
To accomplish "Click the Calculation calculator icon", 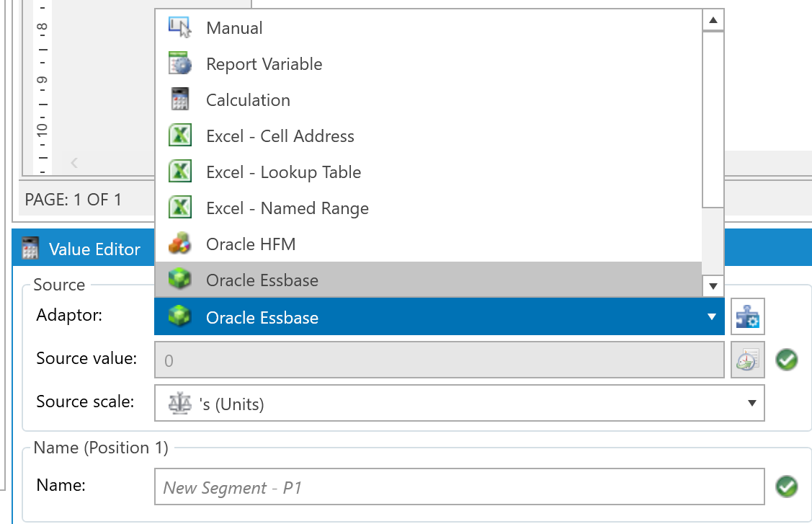I will (x=179, y=99).
